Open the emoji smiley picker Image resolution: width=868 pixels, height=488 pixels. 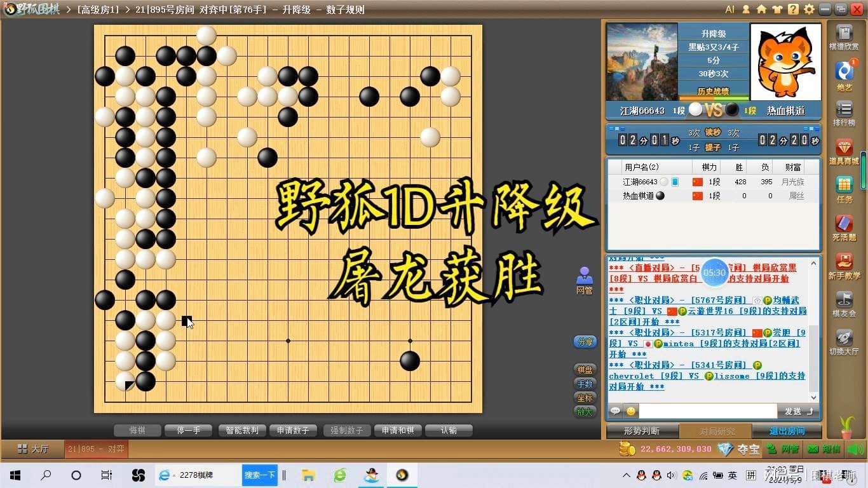coord(630,411)
